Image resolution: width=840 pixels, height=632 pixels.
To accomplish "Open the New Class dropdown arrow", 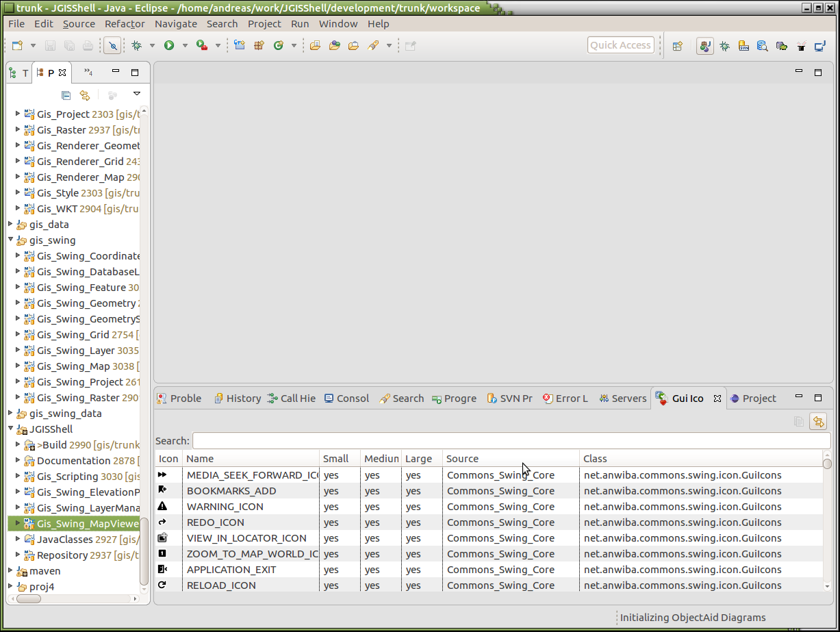I will pyautogui.click(x=294, y=46).
